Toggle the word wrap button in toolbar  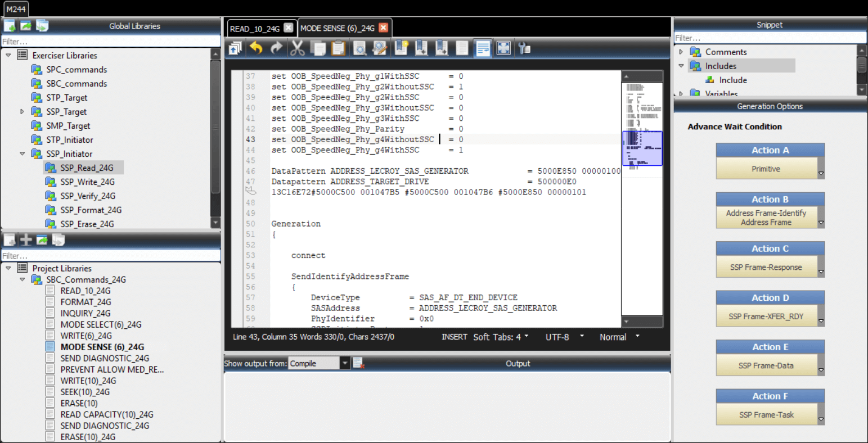(483, 48)
